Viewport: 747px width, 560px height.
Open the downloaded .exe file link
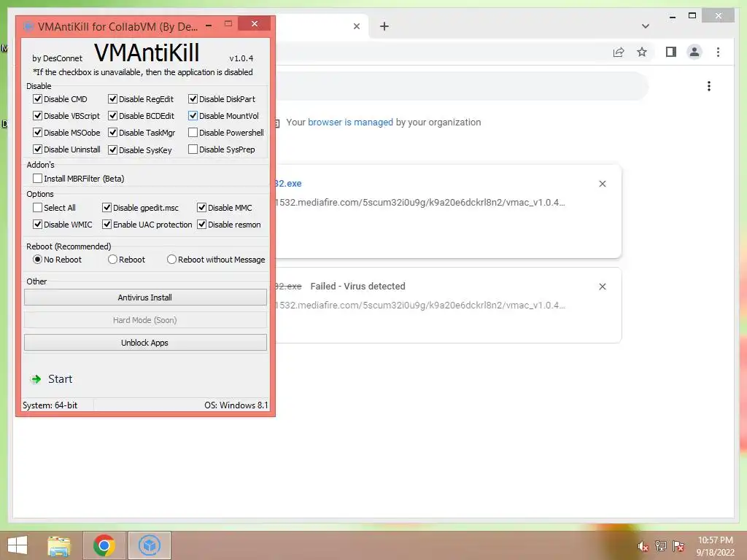click(288, 183)
